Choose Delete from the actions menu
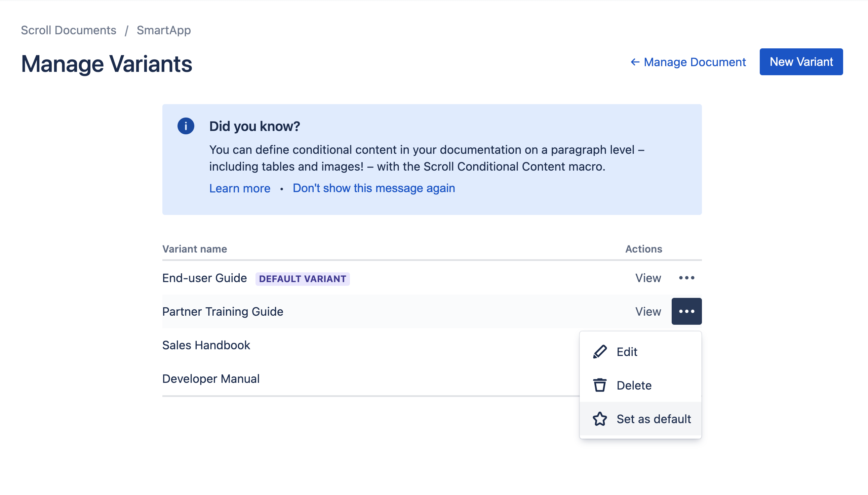Viewport: 868px width, 495px height. point(634,386)
